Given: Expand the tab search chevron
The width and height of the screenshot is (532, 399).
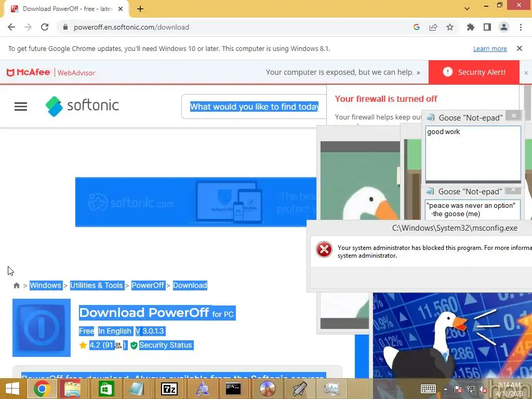Looking at the screenshot, I should pyautogui.click(x=467, y=9).
